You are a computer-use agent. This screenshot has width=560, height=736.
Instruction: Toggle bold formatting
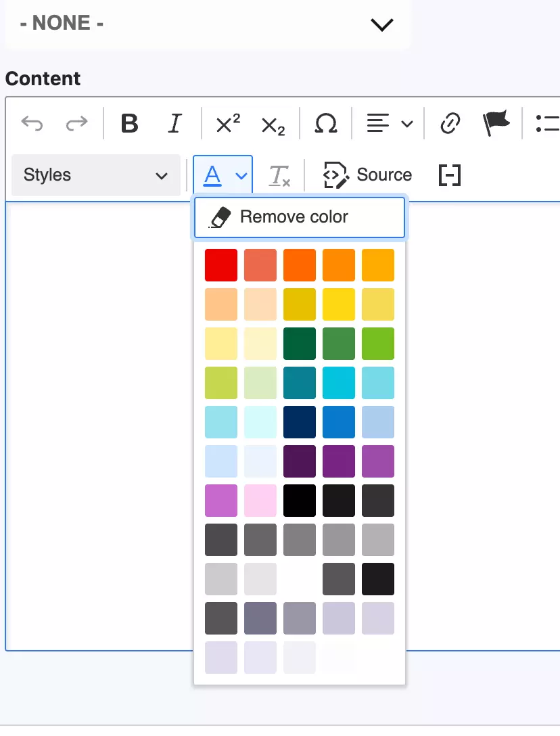[129, 123]
